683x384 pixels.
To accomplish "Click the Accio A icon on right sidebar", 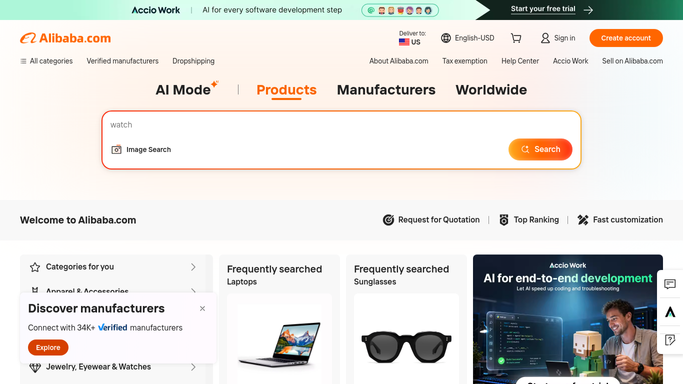I will point(670,312).
